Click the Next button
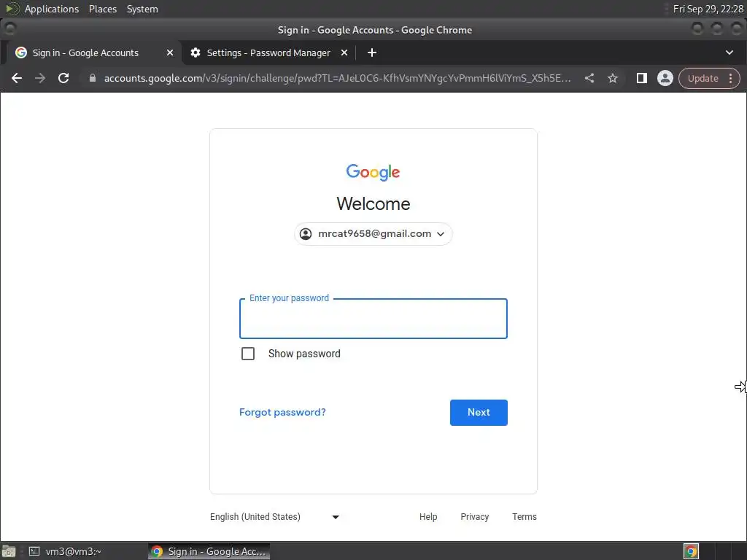Screen dimensions: 747x560 click(479, 413)
